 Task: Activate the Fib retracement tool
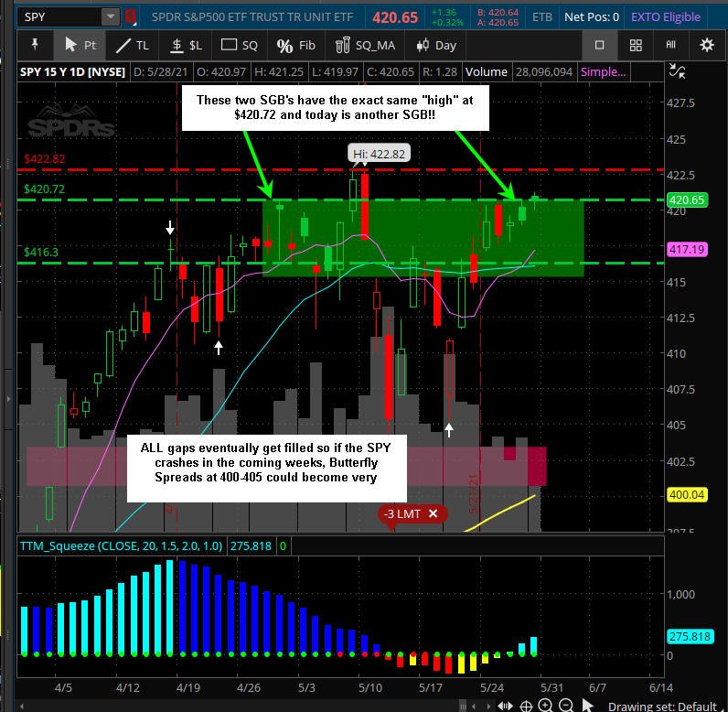295,45
